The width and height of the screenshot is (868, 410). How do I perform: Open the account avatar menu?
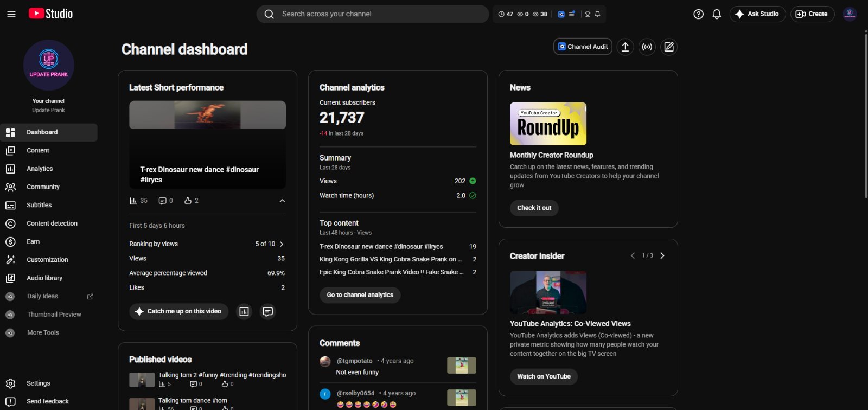click(x=850, y=14)
